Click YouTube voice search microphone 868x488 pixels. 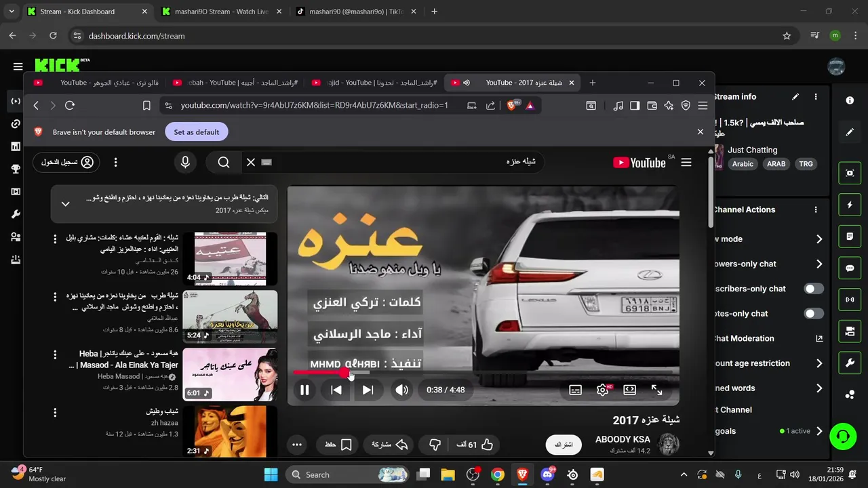click(185, 162)
